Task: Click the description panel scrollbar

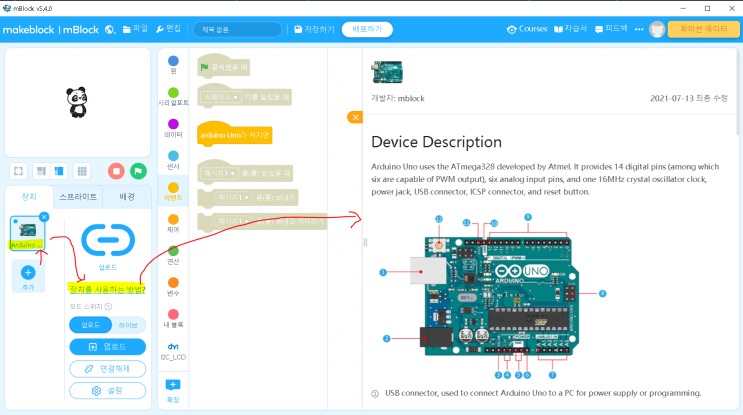Action: coord(739,92)
